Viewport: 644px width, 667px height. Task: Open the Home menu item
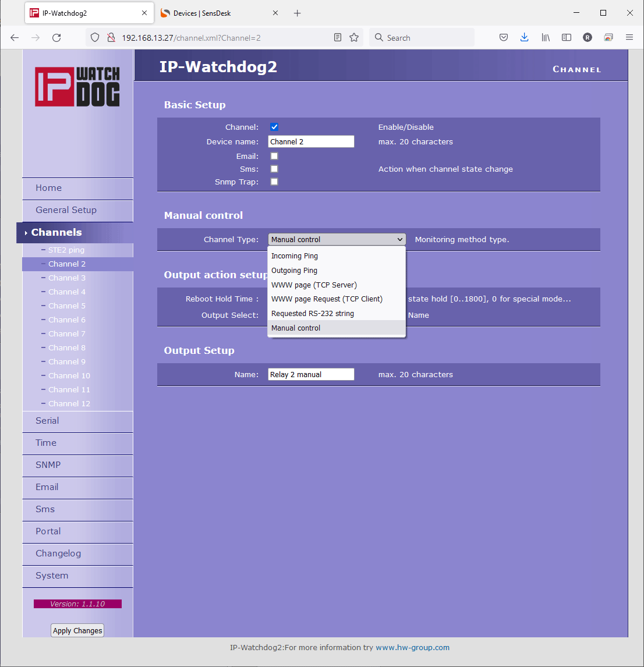click(78, 189)
